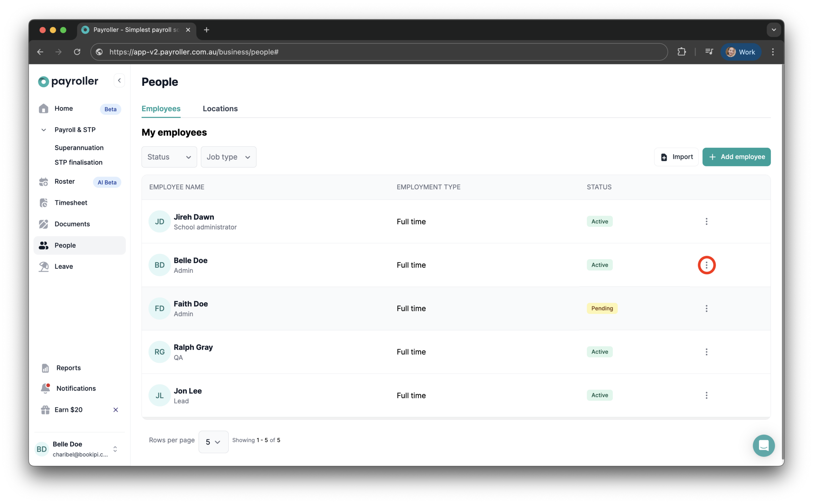Open Reports via its chart icon

pyautogui.click(x=45, y=368)
